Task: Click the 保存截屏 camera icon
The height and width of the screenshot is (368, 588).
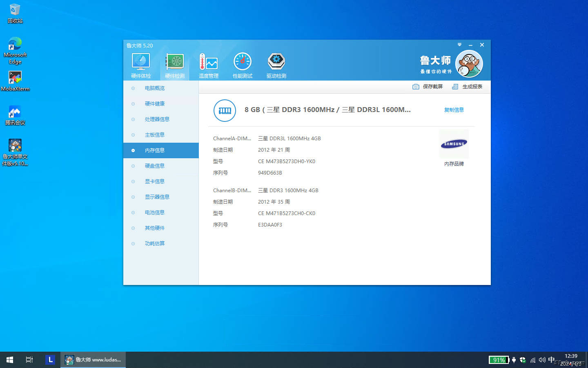Action: [416, 87]
